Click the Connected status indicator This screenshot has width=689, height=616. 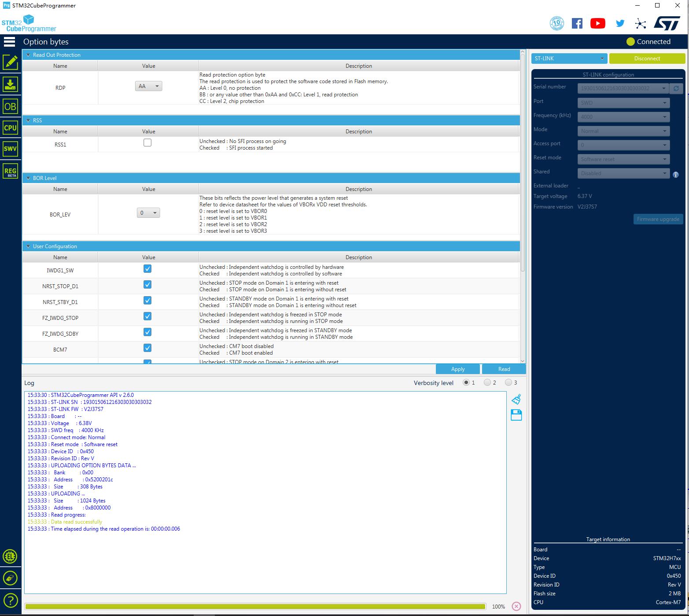[648, 42]
